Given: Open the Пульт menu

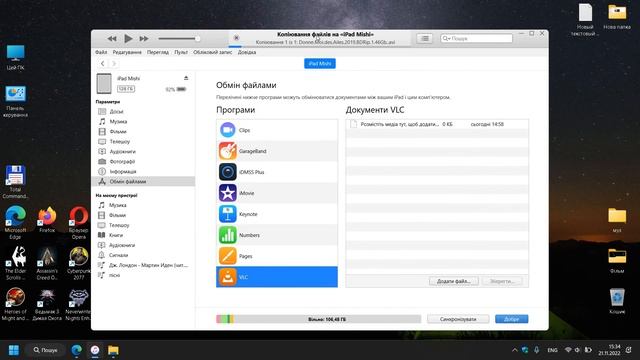Looking at the screenshot, I should click(181, 52).
